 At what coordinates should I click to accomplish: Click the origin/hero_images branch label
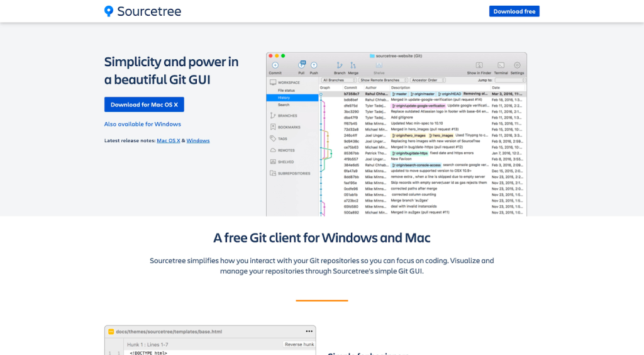pos(409,135)
